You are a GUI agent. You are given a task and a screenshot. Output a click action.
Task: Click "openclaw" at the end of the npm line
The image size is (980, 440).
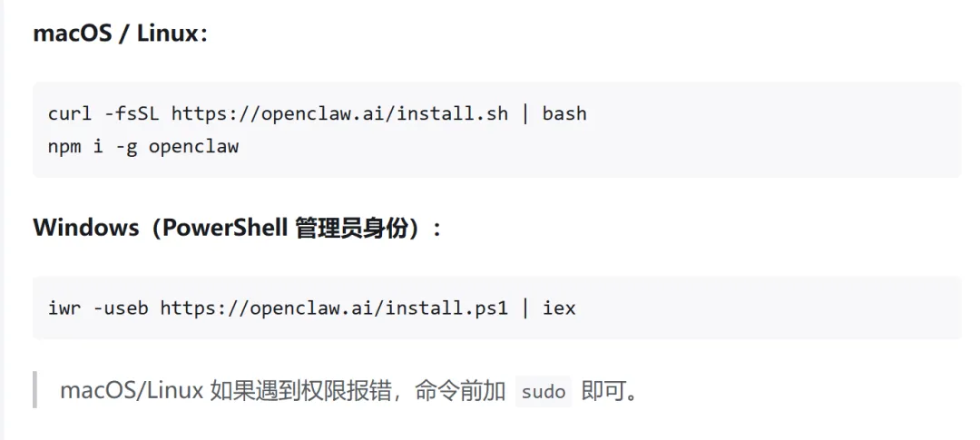click(x=193, y=146)
